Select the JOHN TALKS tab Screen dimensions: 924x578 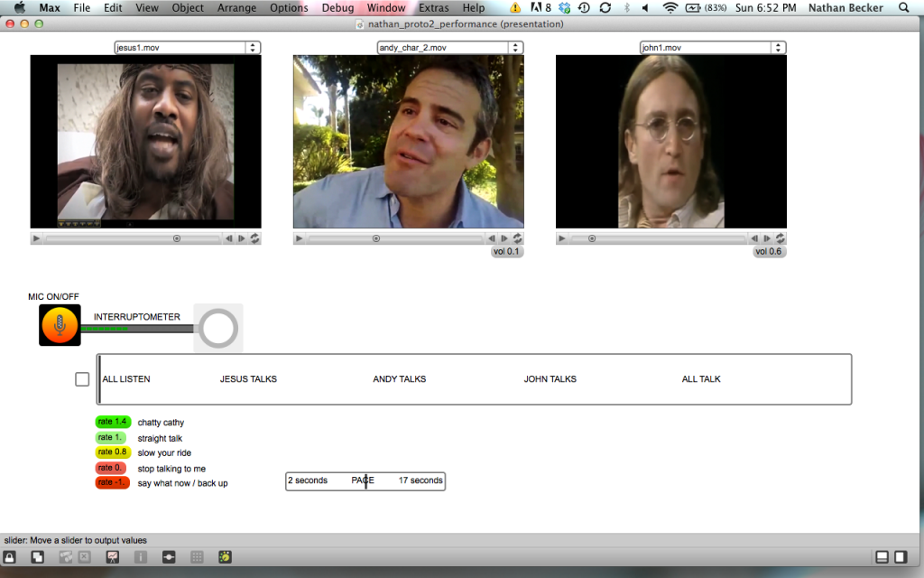point(550,379)
